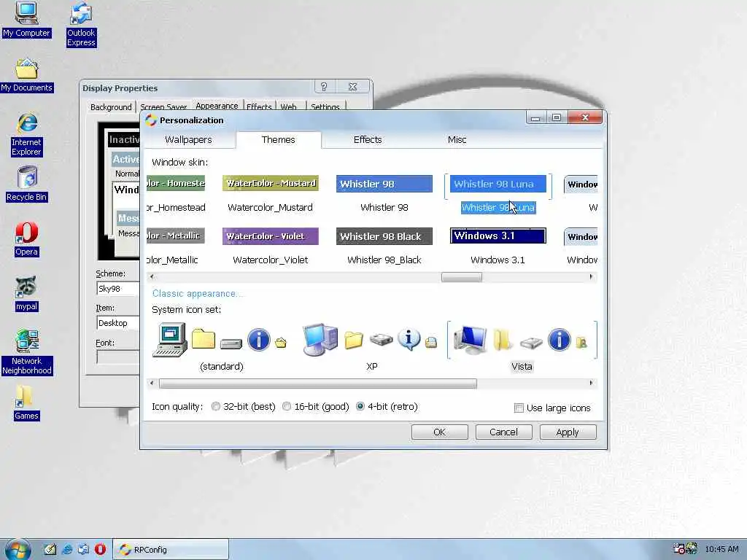Image resolution: width=747 pixels, height=560 pixels.
Task: Click first quick launch notepad icon
Action: (x=50, y=550)
